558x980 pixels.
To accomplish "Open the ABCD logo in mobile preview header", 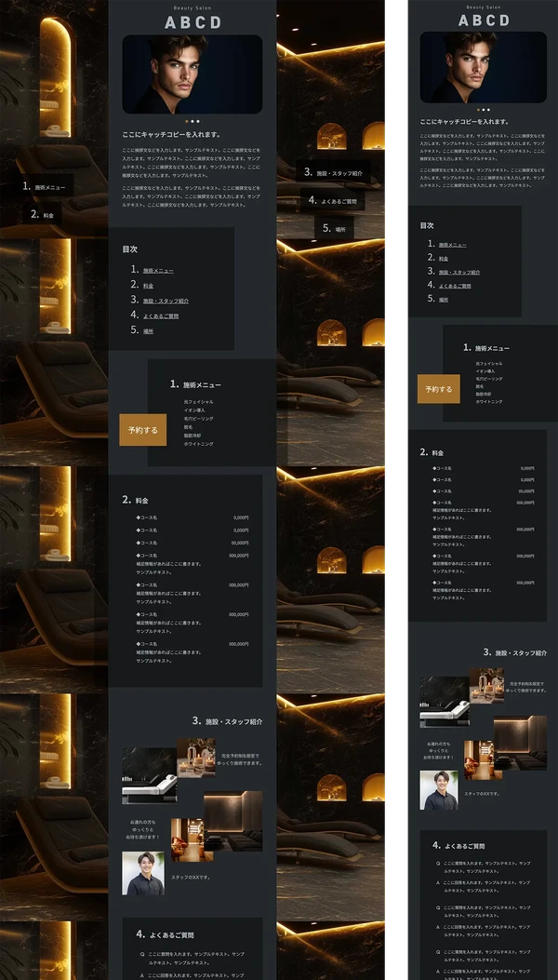I will coord(484,20).
